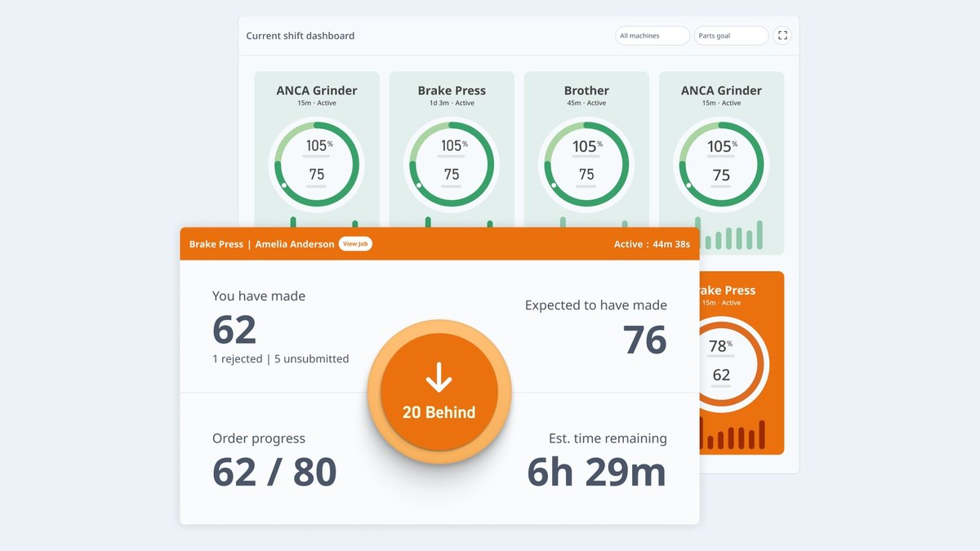
Task: Click the down arrow in the orange circle
Action: [x=439, y=378]
